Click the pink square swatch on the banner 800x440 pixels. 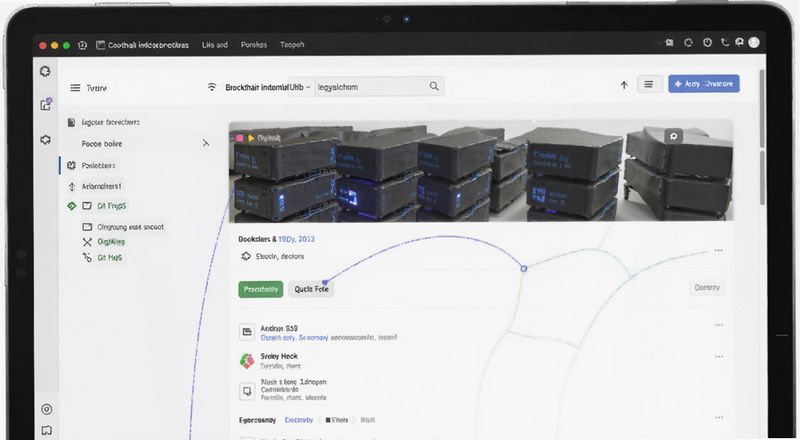[x=240, y=138]
